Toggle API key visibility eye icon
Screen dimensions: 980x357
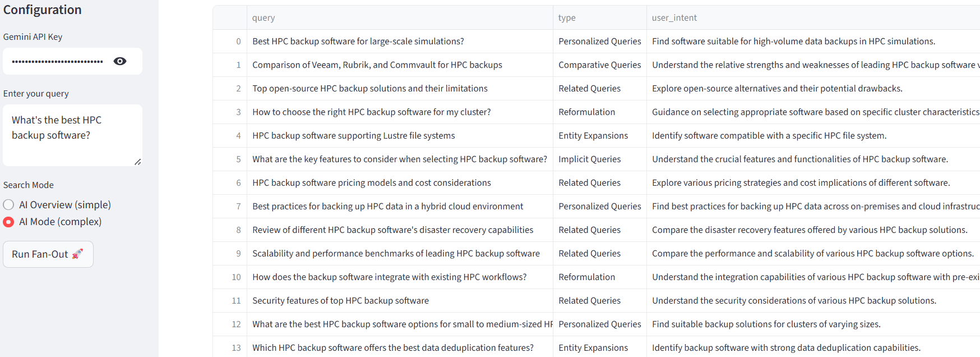[120, 61]
